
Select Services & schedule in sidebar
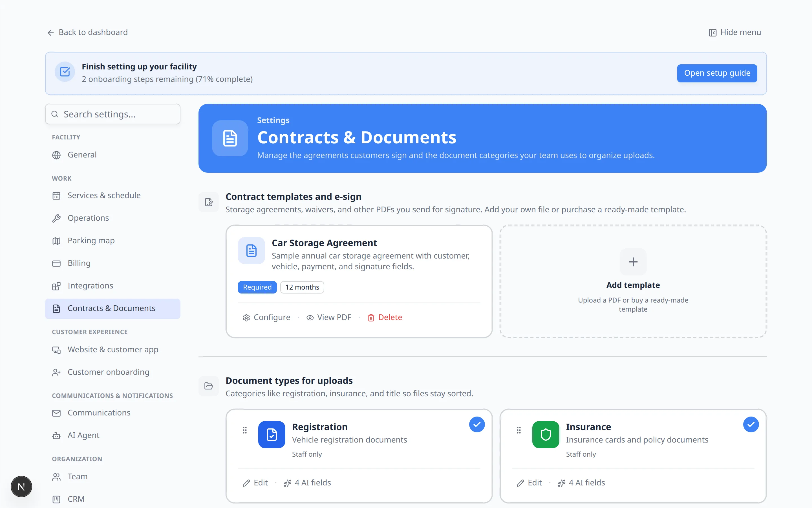(113, 196)
